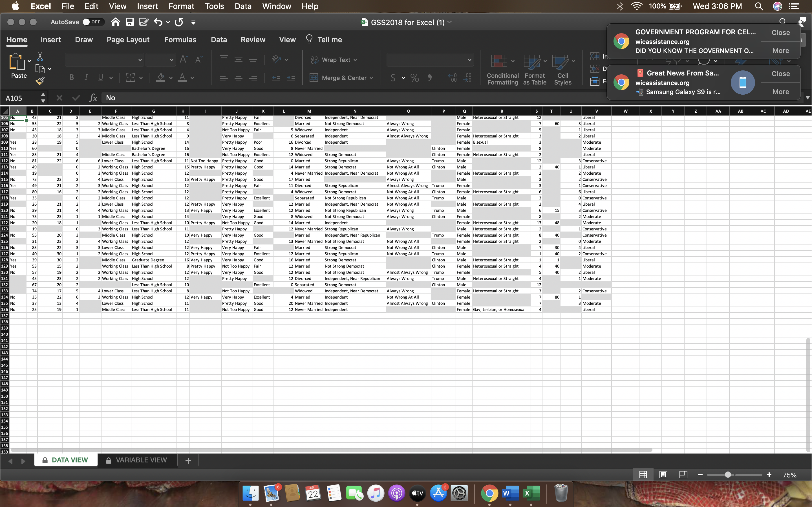
Task: Select the Format Painter brush icon
Action: click(40, 81)
